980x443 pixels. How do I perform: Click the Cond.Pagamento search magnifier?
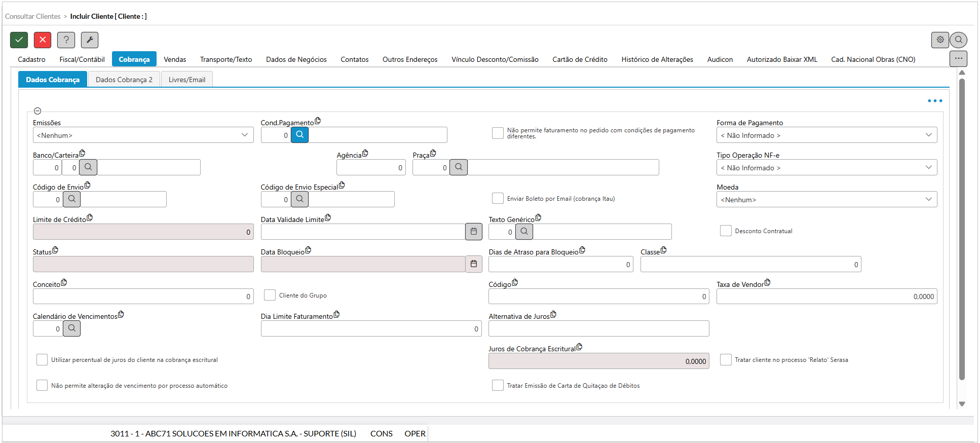pos(299,135)
